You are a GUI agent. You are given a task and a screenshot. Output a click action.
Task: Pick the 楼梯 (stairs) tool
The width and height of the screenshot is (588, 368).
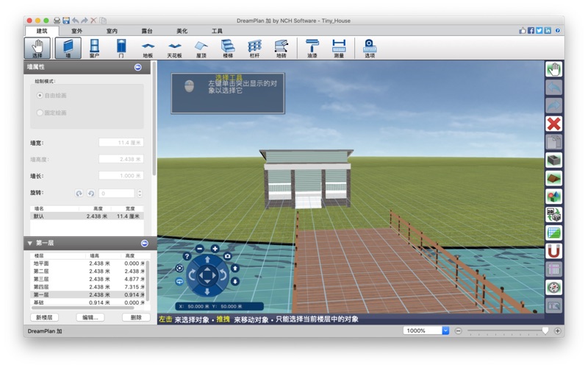coord(228,48)
